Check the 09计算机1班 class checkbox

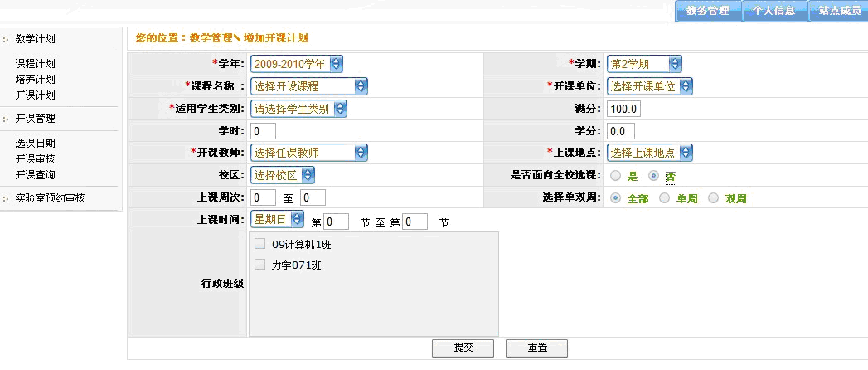pyautogui.click(x=259, y=244)
